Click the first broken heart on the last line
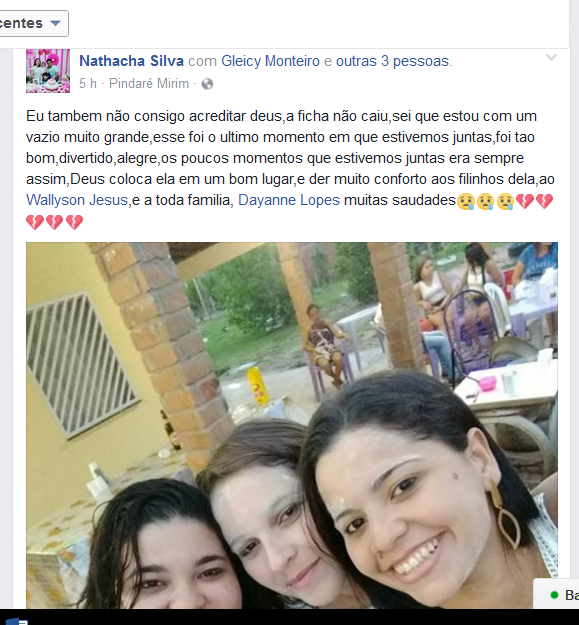Screen dimensions: 579x625 pyautogui.click(x=35, y=222)
